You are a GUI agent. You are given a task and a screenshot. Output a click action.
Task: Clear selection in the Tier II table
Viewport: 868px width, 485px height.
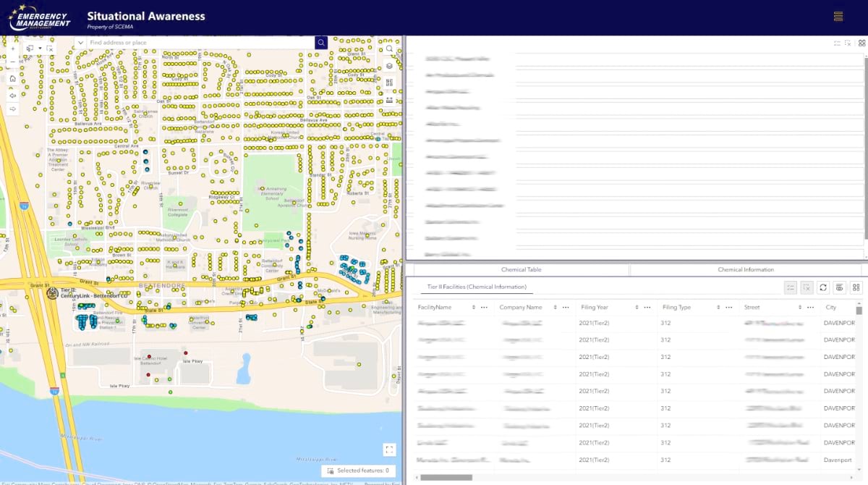point(807,287)
